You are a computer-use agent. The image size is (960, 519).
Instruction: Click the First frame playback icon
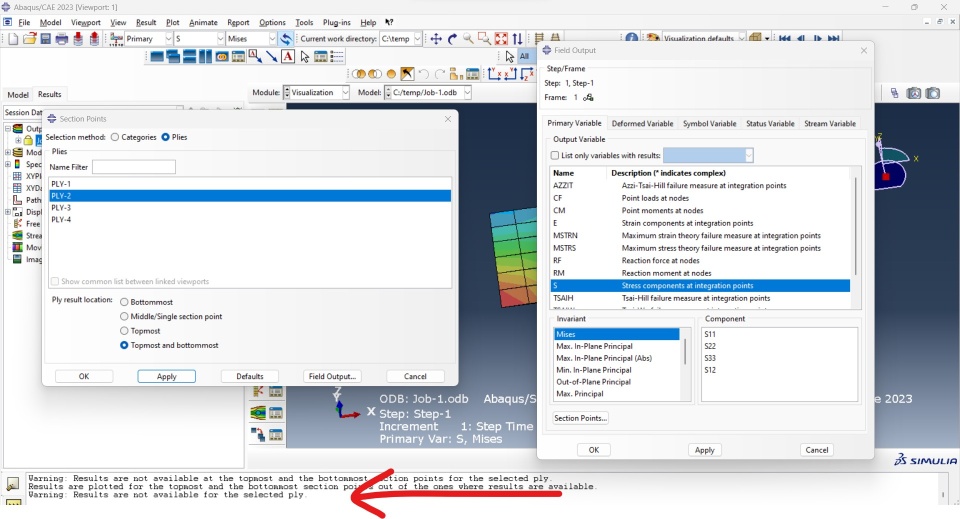[785, 39]
